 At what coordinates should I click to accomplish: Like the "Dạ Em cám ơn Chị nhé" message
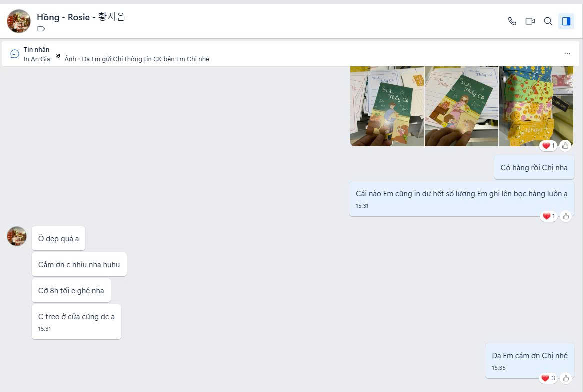point(565,378)
